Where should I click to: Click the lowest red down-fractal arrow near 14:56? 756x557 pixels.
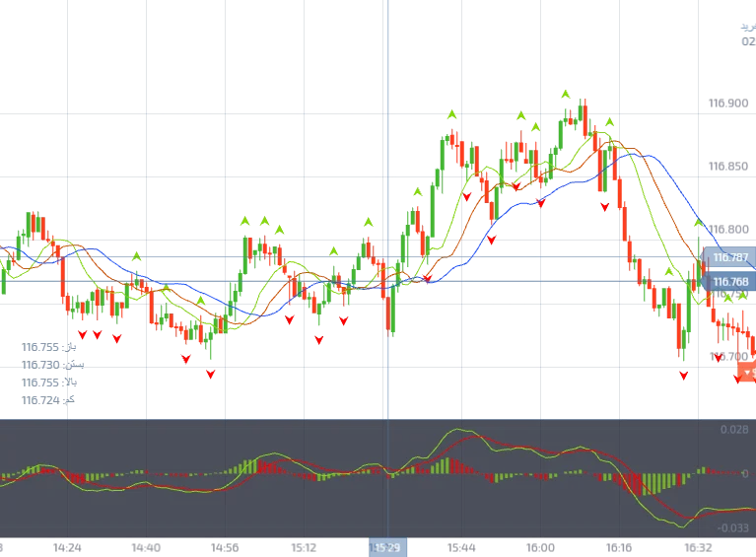pos(211,375)
